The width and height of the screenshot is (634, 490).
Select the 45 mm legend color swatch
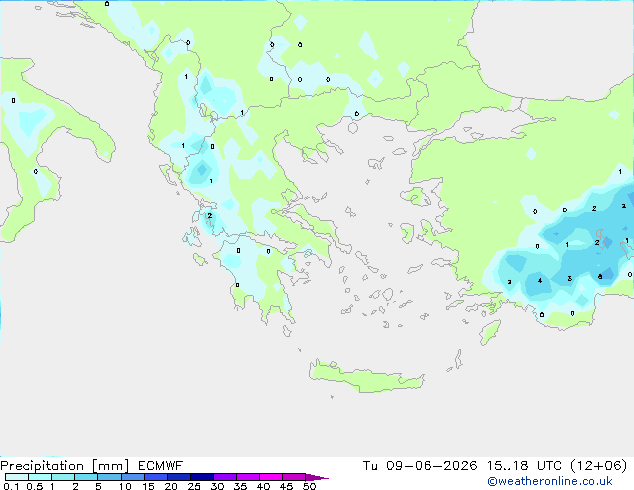294,477
